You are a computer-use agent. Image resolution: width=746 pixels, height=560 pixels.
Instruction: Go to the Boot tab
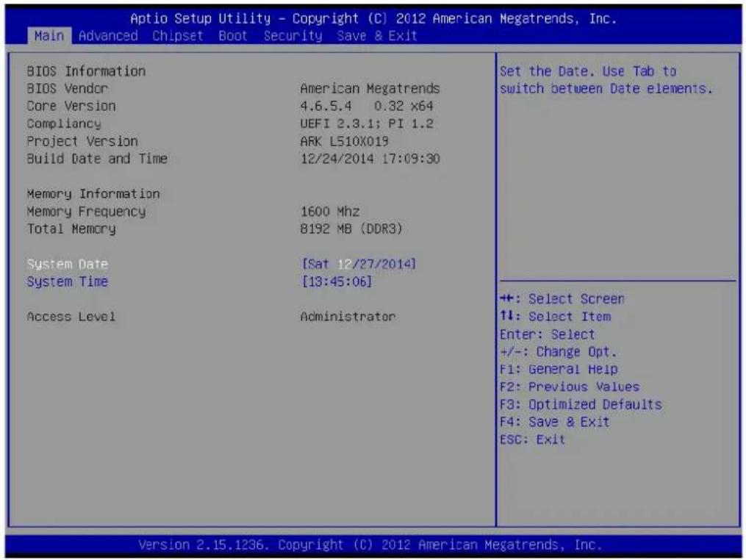[233, 36]
